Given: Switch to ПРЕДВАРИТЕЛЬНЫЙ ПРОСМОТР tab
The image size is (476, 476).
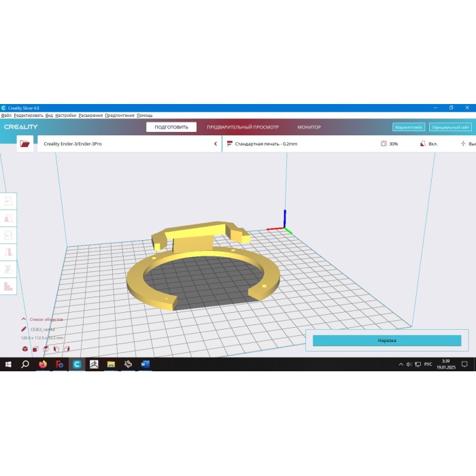Looking at the screenshot, I should coord(243,127).
